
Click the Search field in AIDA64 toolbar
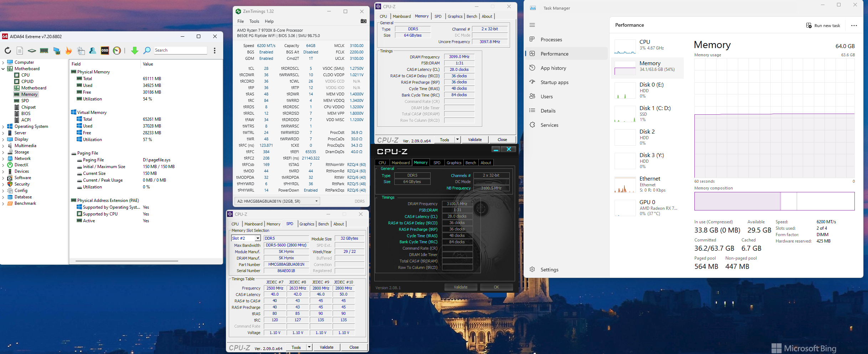(180, 50)
